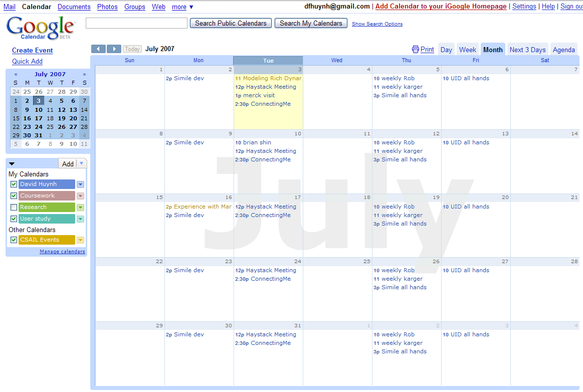583x392 pixels.
Task: Enable the Research calendar checkbox
Action: click(x=14, y=208)
